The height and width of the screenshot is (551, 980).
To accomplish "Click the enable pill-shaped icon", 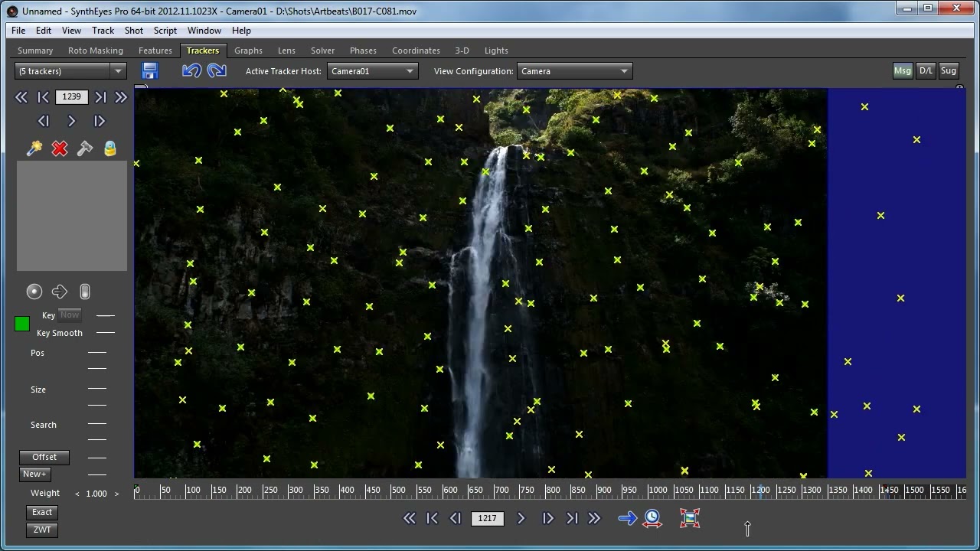I will pyautogui.click(x=85, y=292).
